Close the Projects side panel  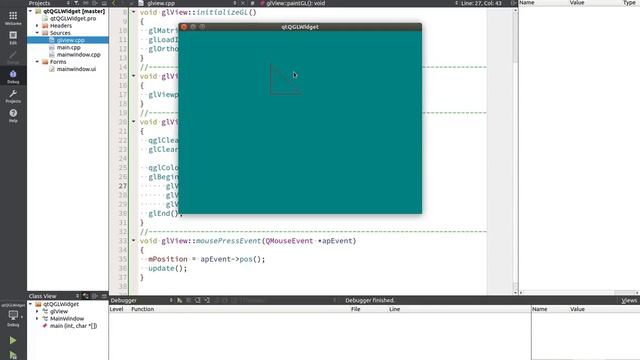point(104,3)
